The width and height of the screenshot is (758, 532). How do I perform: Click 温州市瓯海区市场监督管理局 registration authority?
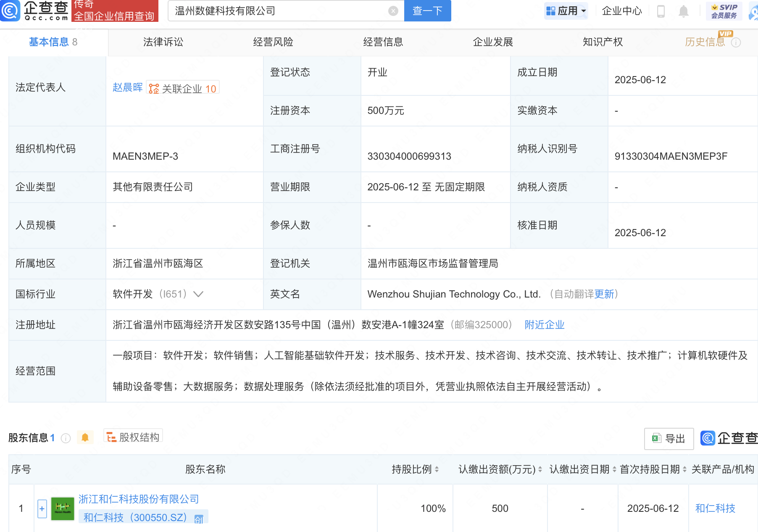[433, 263]
